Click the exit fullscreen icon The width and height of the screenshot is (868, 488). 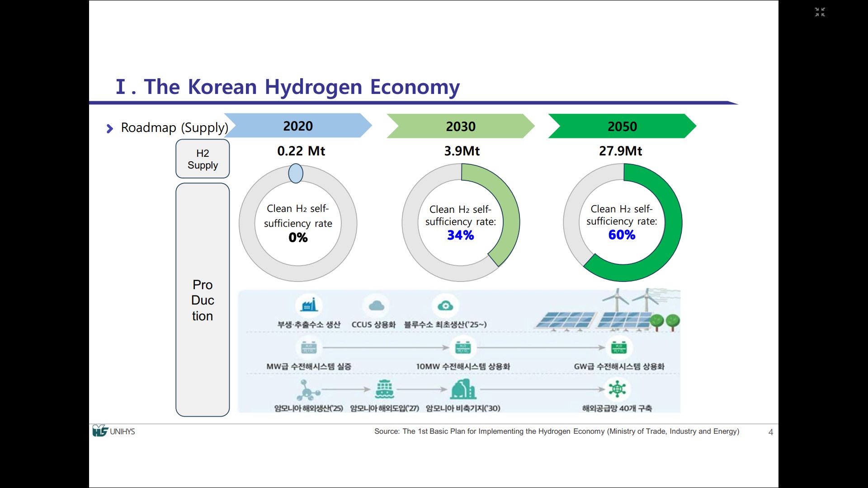pyautogui.click(x=820, y=12)
